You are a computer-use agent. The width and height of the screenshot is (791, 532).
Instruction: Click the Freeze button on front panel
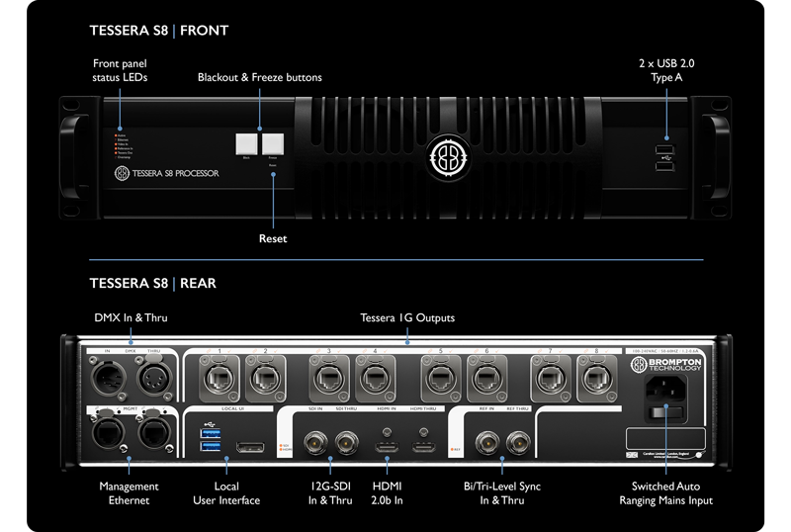[273, 143]
